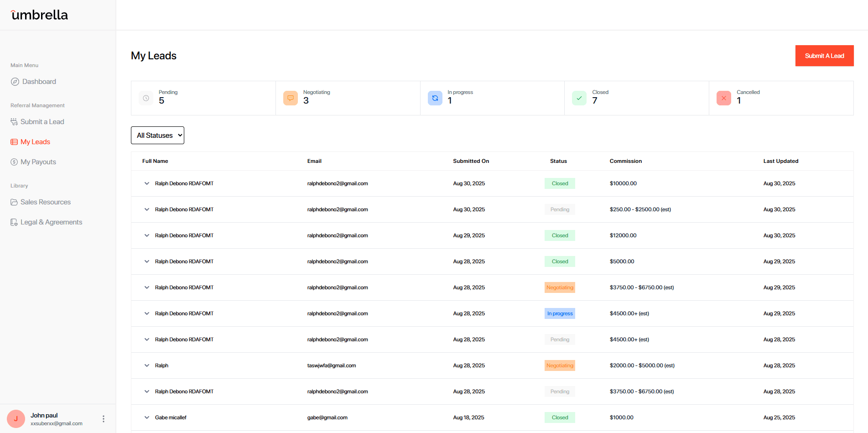Screen dimensions: 868x433
Task: Select the Dashboard icon in the sidebar
Action: click(15, 81)
